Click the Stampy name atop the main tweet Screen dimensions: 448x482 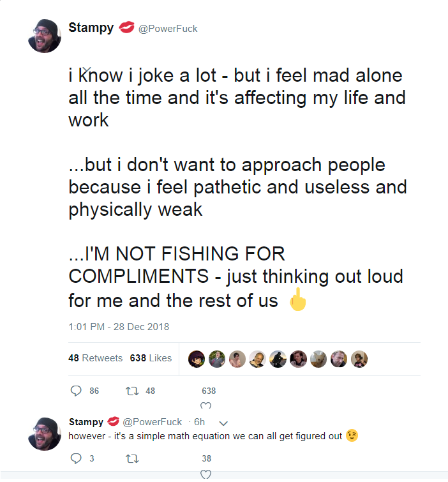91,28
